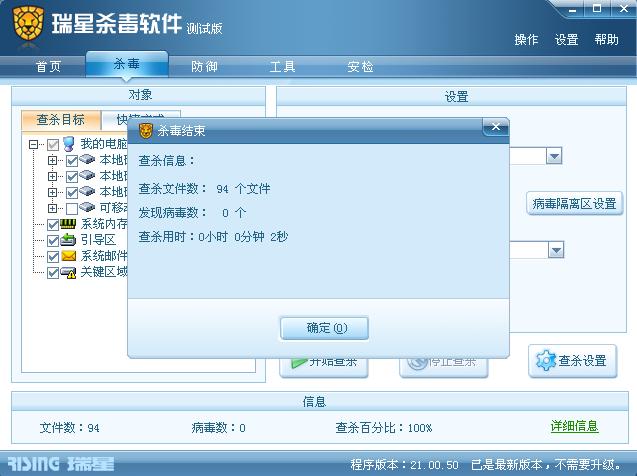Click the third local disk drive icon
The width and height of the screenshot is (637, 476).
[x=87, y=191]
